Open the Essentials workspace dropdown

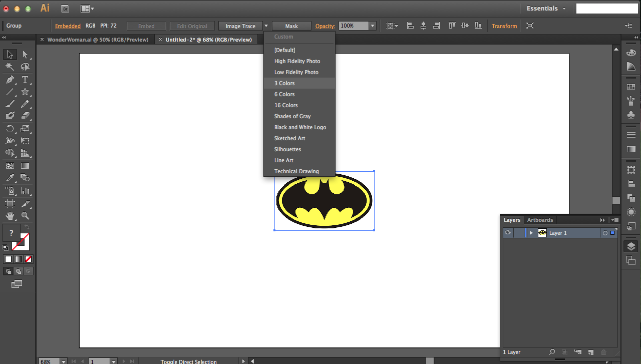(546, 9)
